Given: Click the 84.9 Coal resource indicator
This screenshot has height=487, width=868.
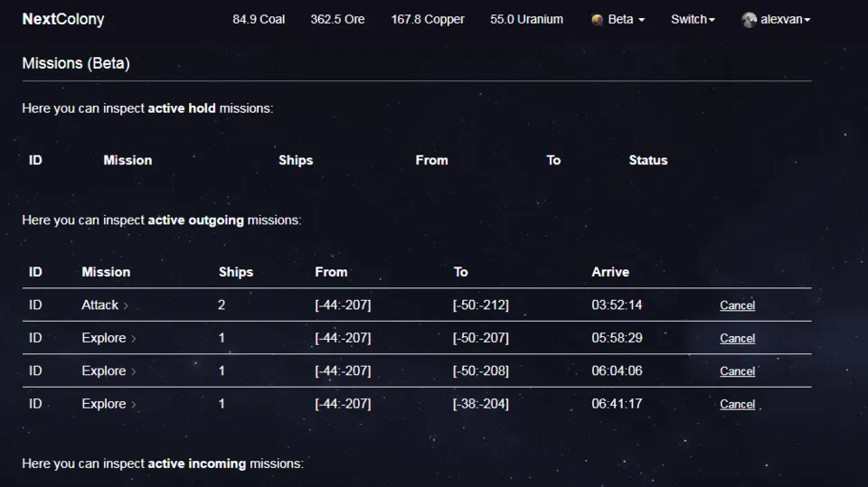Looking at the screenshot, I should pyautogui.click(x=259, y=19).
